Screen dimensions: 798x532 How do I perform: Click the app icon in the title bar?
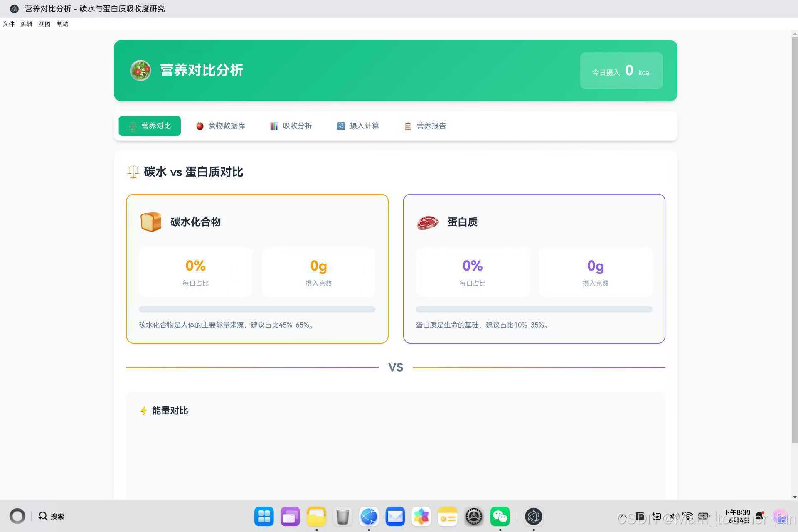(x=14, y=9)
